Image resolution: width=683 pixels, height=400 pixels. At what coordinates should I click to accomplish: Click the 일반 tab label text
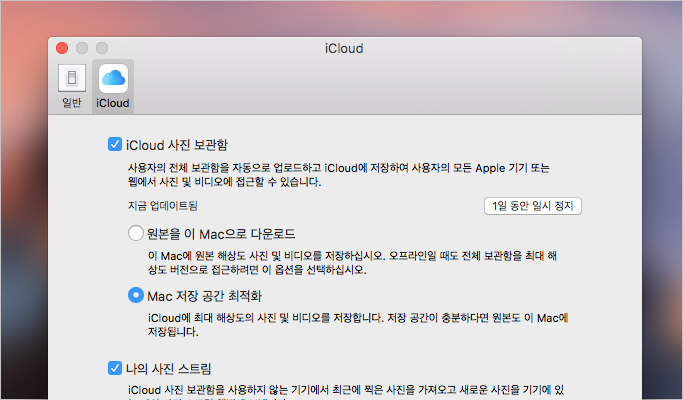coord(72,103)
